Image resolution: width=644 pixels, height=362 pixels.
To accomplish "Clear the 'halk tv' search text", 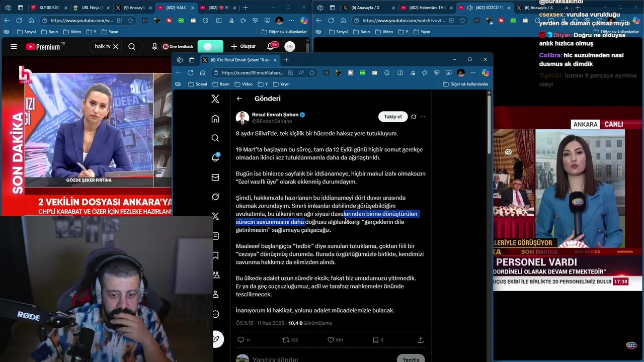I will click(x=116, y=47).
